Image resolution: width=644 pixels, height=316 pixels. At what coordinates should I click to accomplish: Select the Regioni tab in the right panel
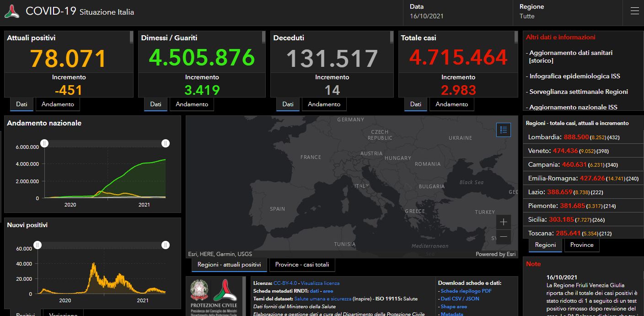point(545,245)
